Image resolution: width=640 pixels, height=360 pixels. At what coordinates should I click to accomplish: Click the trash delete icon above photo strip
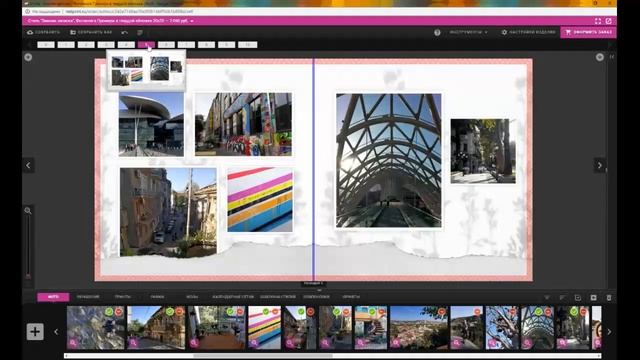(609, 298)
